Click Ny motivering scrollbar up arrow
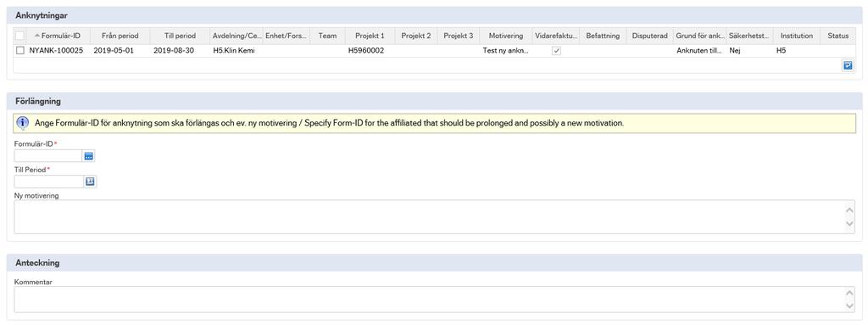The width and height of the screenshot is (868, 325). click(850, 210)
